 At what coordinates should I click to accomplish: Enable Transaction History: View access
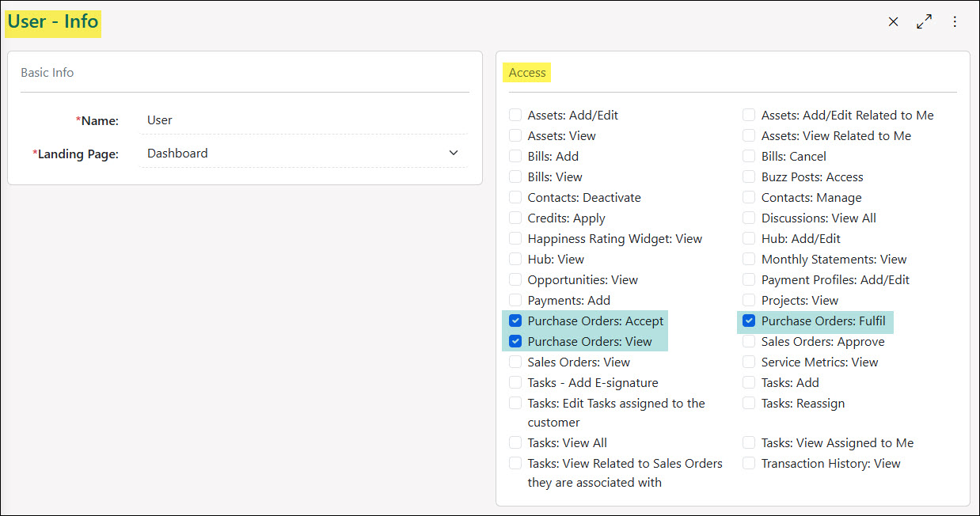click(749, 463)
